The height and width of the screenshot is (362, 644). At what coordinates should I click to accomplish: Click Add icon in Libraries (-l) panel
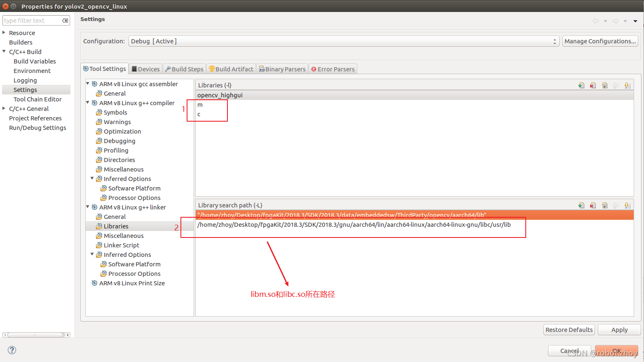[581, 85]
